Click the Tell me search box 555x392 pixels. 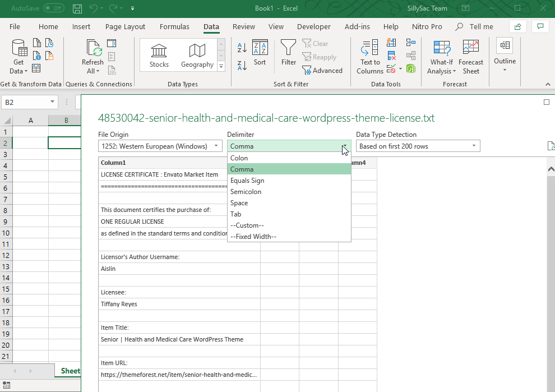[x=475, y=26]
